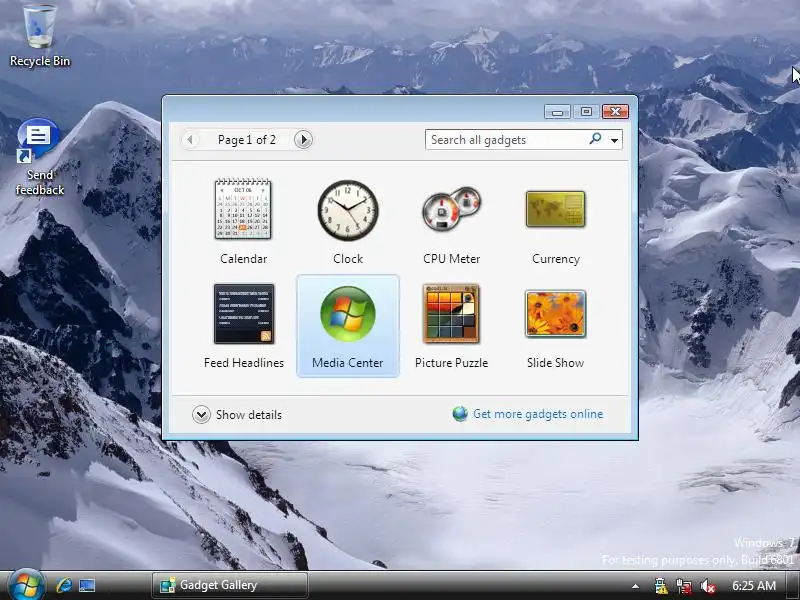Select the Feed Headlines gadget icon
Viewport: 800px width, 600px height.
(x=244, y=314)
